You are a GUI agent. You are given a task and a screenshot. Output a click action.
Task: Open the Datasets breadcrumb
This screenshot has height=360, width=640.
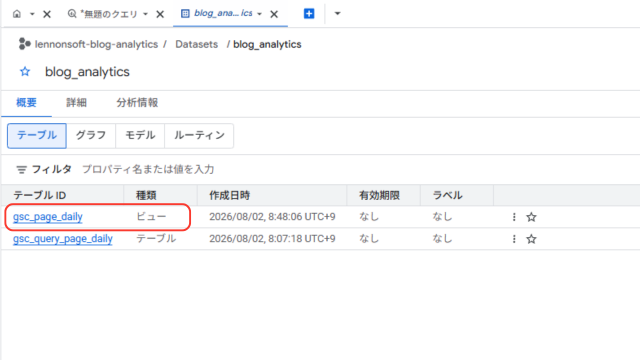point(196,44)
